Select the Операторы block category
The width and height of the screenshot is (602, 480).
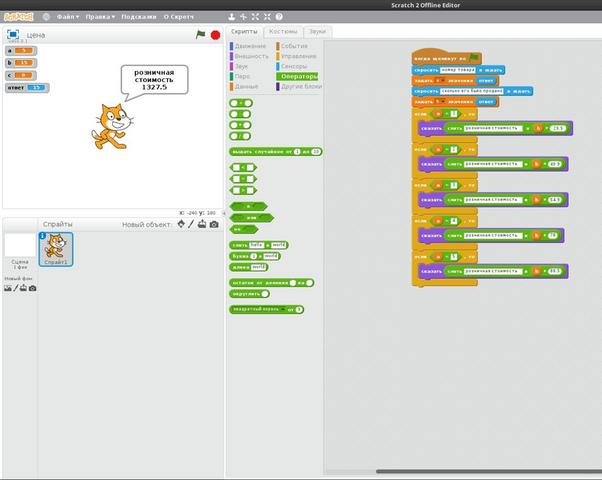(297, 76)
